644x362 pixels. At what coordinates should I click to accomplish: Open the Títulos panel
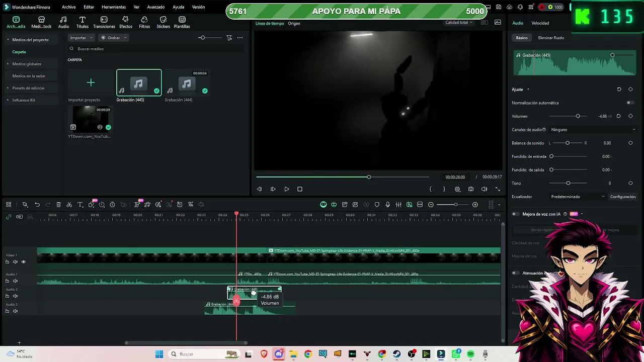83,23
